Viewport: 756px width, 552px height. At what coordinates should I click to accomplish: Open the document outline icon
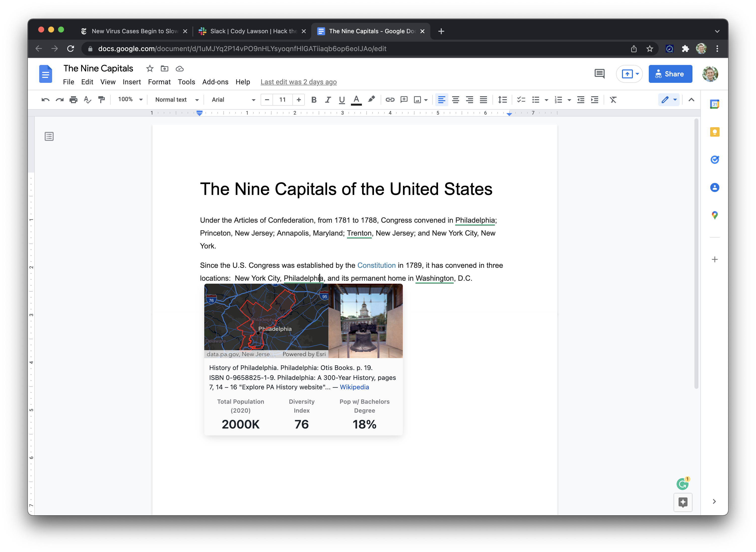tap(49, 136)
